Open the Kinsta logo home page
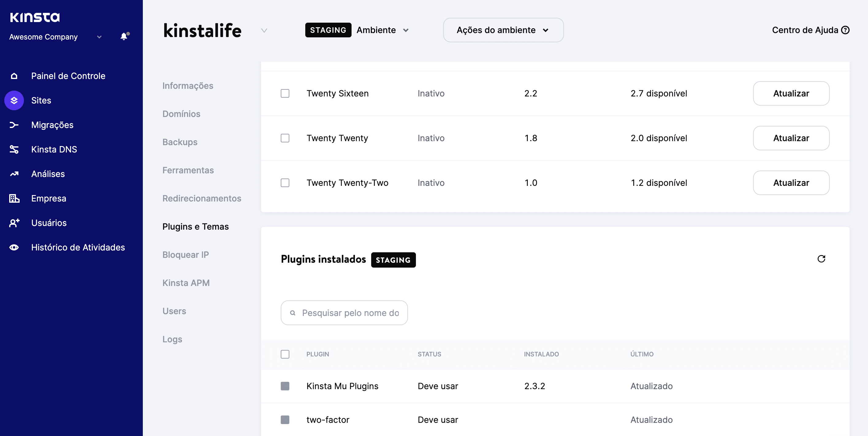Screen dimensions: 868x436 click(x=35, y=17)
